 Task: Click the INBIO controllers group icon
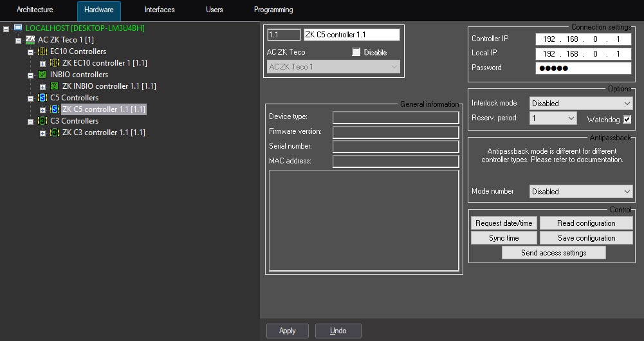42,75
